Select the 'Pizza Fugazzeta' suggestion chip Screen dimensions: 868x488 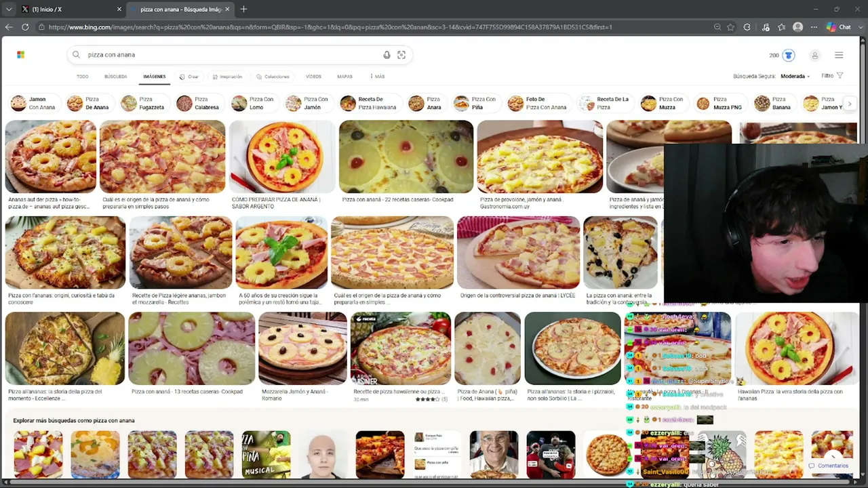(143, 103)
